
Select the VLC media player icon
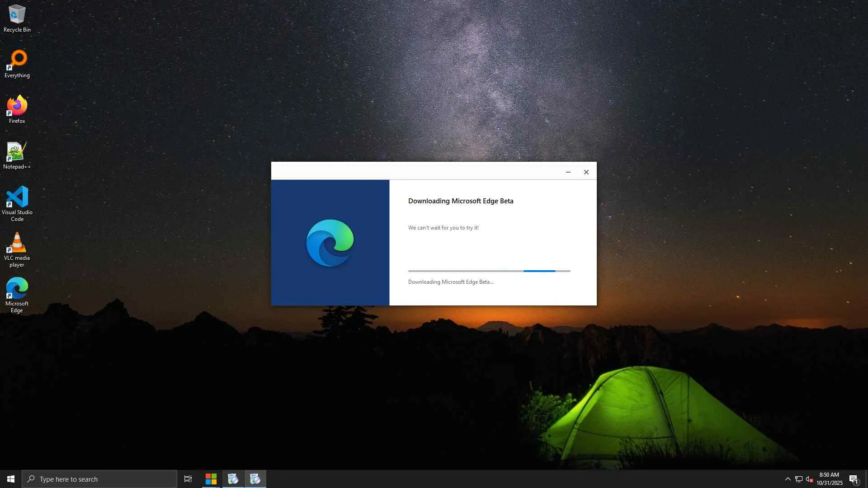[x=17, y=249]
